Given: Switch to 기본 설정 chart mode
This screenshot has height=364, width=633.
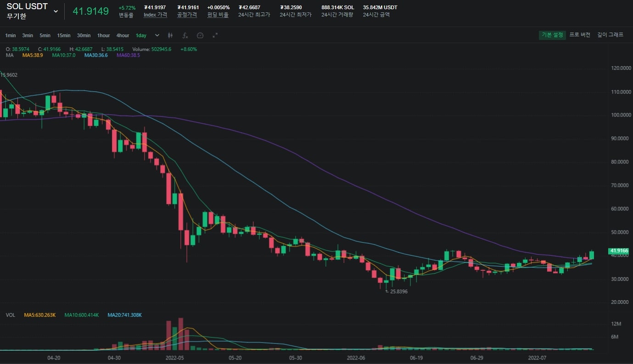Looking at the screenshot, I should click(x=552, y=35).
